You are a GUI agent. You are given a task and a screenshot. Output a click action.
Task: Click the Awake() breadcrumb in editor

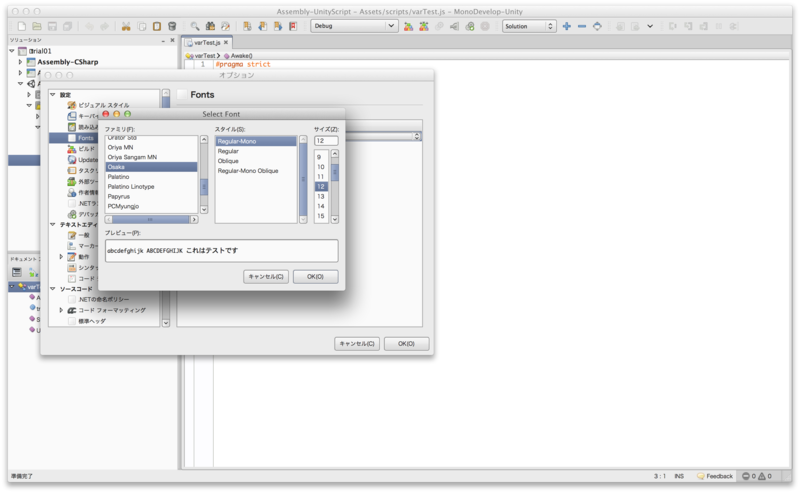(241, 56)
